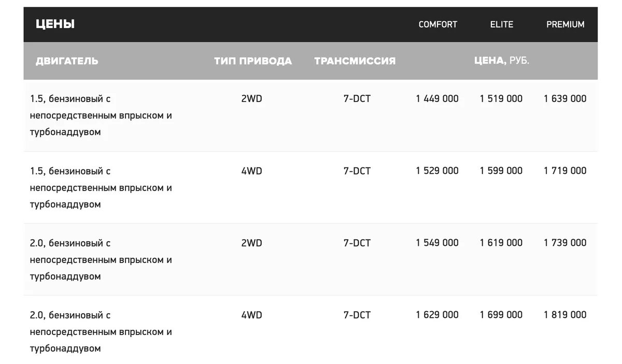Click the price 1 719 000
622x364 pixels.
tap(565, 170)
